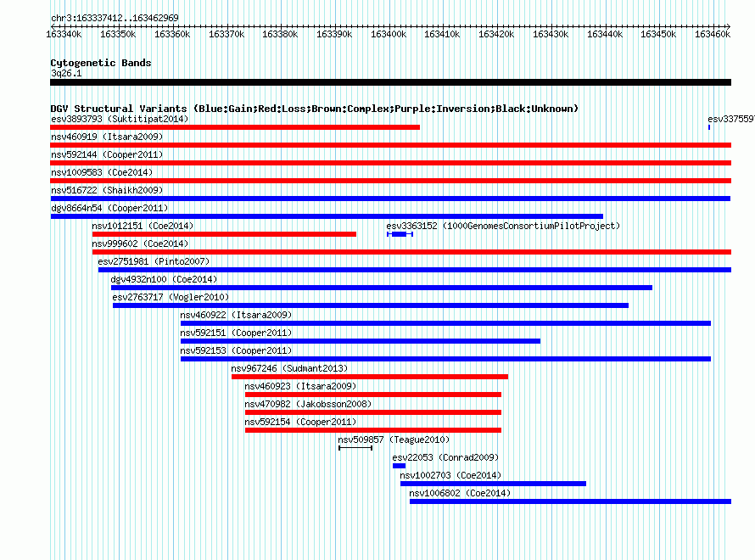Click the 163340k ruler position
The height and width of the screenshot is (560, 755).
pos(64,34)
